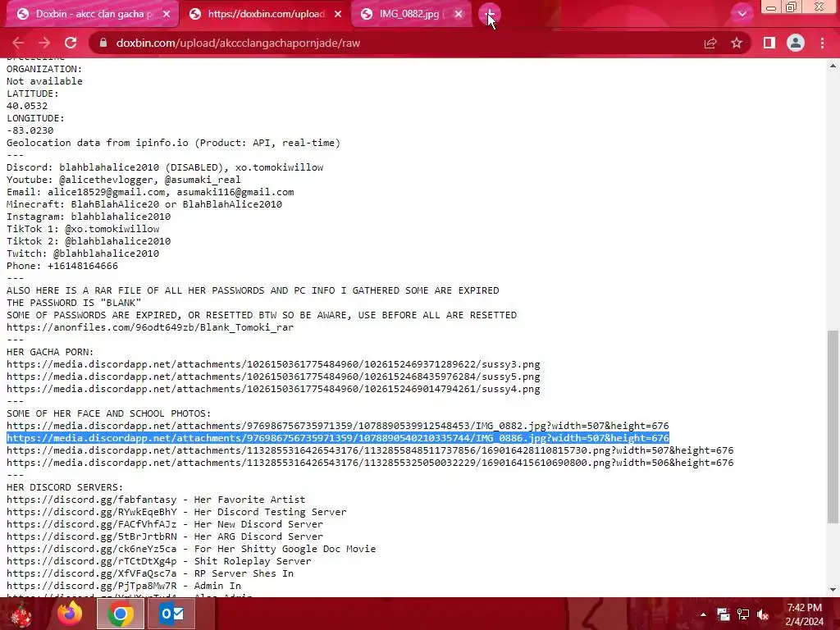
Task: Go back to the previous page
Action: click(18, 43)
